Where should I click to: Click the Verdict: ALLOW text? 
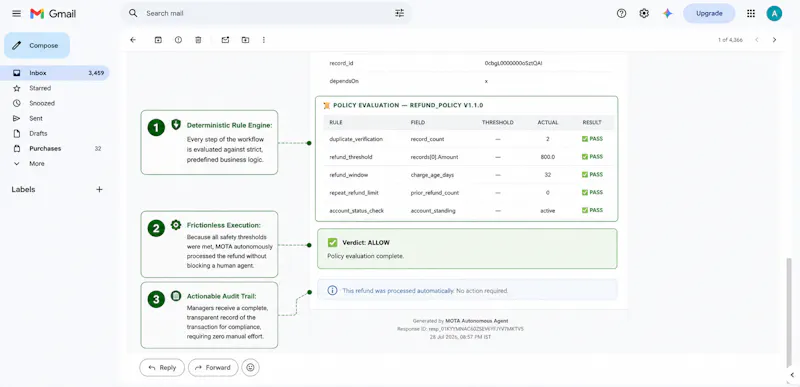366,243
